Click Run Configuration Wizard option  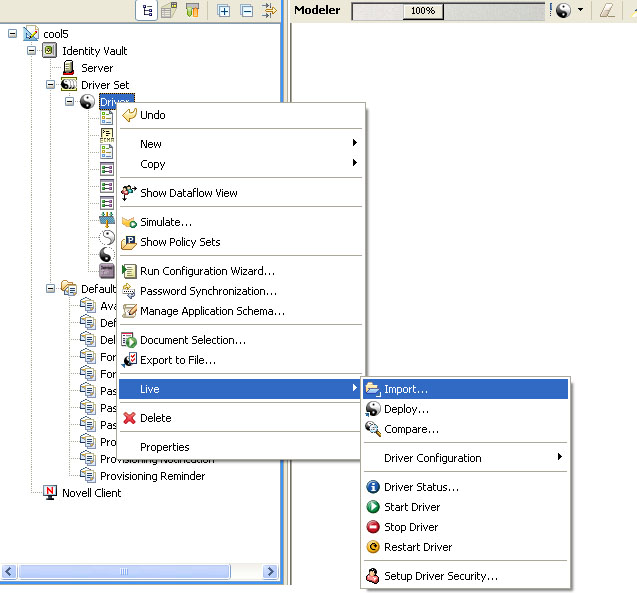tap(207, 271)
